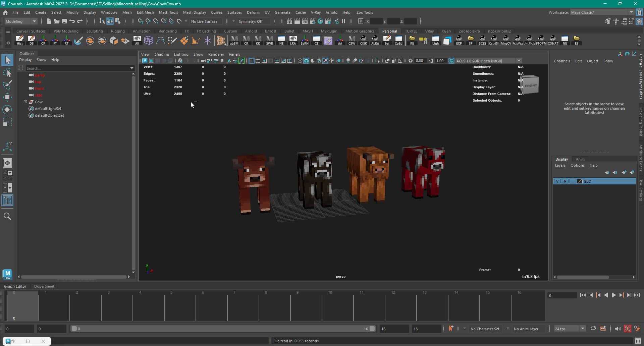The image size is (644, 346).
Task: Open Symmetry Off dropdown
Action: 254,21
